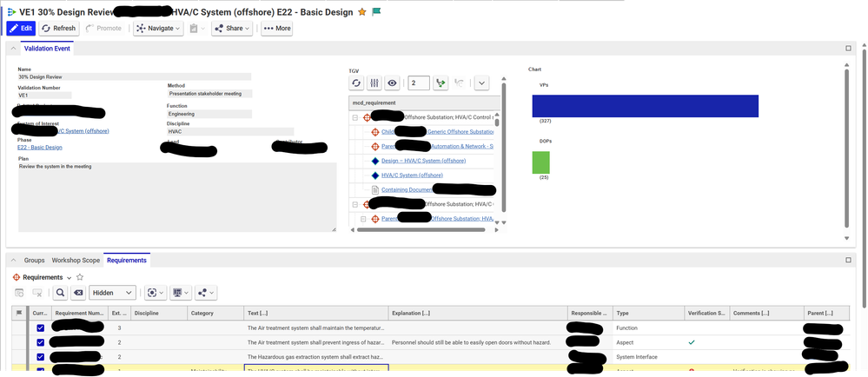Click the favorite star next to the title
Screen dimensions: 868x377
pyautogui.click(x=361, y=11)
